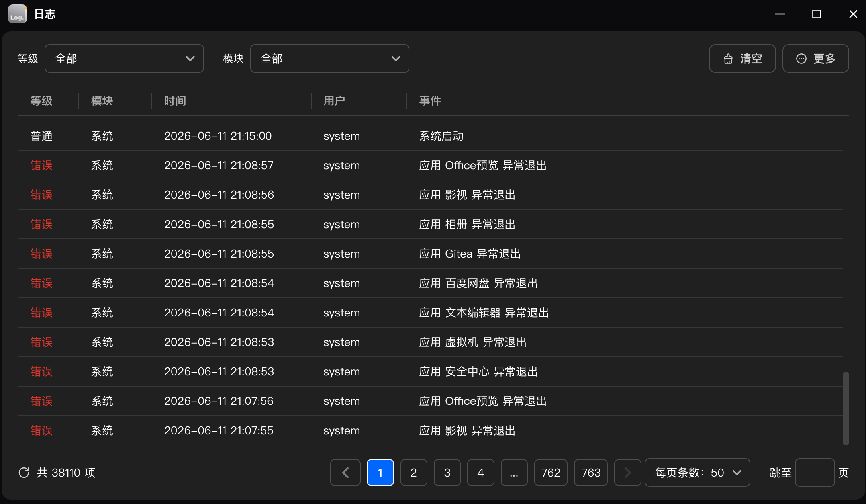
Task: Minimize the 日志 window
Action: point(780,14)
